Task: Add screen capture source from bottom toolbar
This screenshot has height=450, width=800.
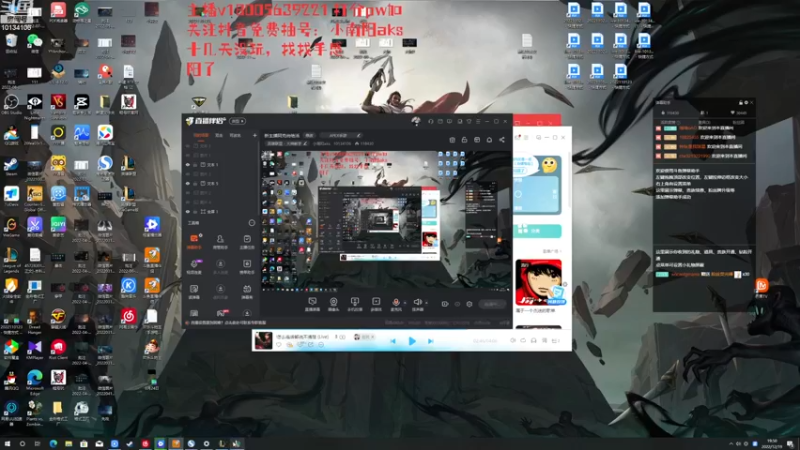Action: 312,304
